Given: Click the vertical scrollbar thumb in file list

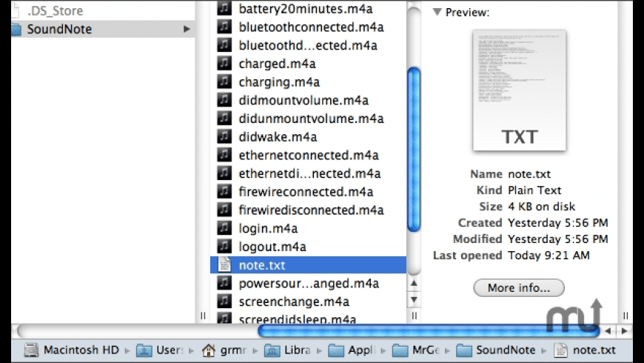Looking at the screenshot, I should point(414,150).
